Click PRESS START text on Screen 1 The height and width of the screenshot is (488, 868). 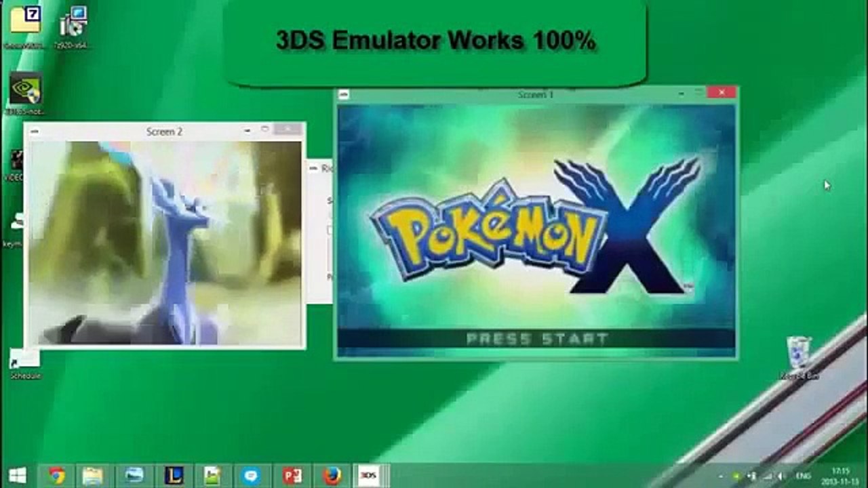[x=536, y=338]
